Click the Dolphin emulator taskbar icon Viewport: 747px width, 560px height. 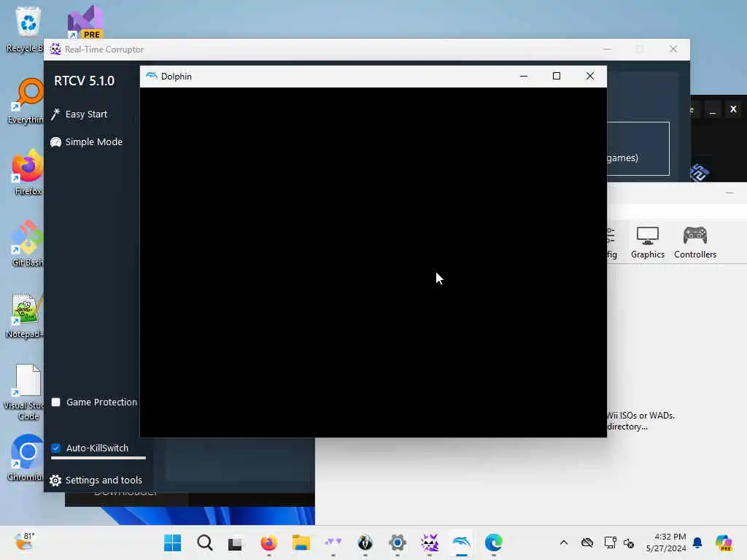coord(461,542)
